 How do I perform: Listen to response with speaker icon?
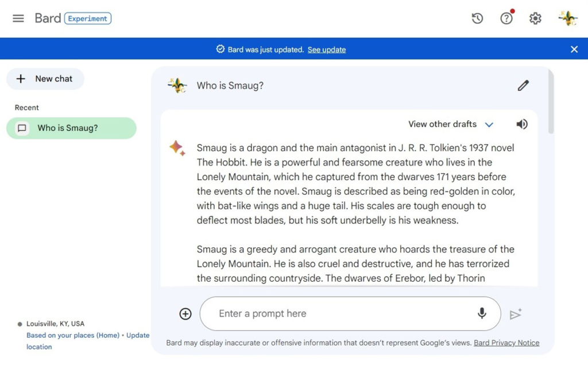tap(521, 124)
